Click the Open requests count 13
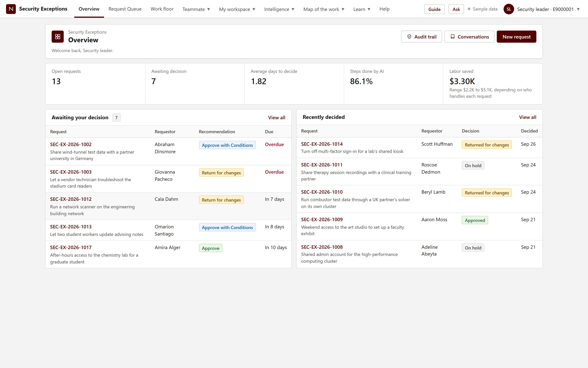Screen dimensions: 588x368 point(56,81)
